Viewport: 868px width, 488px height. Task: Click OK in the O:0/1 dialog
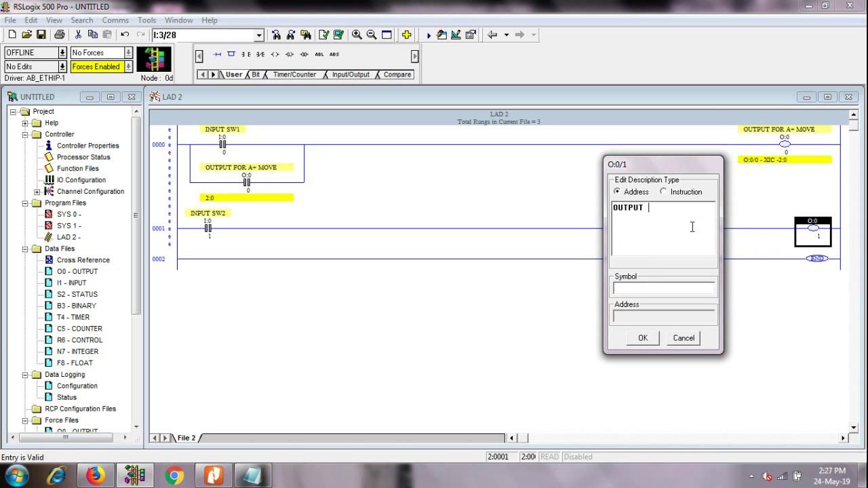point(643,338)
